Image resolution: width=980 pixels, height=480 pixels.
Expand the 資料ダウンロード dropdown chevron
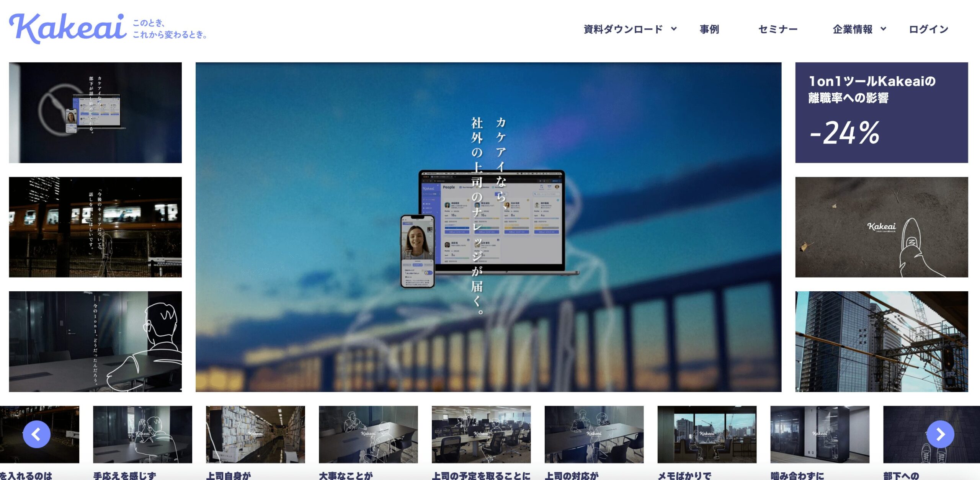coord(674,29)
